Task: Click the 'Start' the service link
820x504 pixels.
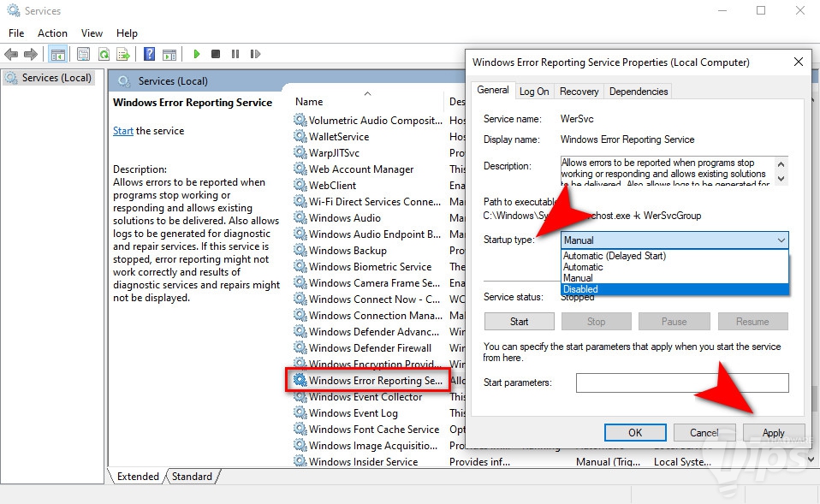Action: (x=123, y=131)
